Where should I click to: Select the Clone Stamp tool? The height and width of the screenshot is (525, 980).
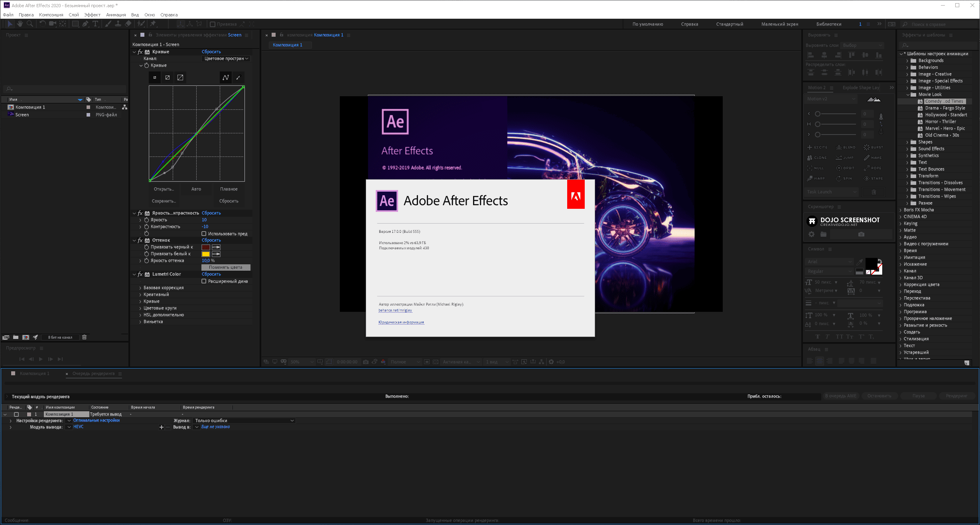118,24
